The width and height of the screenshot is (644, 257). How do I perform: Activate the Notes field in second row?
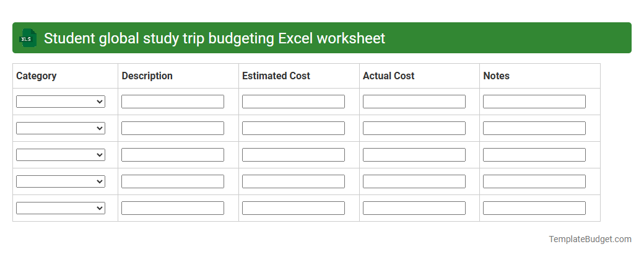534,128
